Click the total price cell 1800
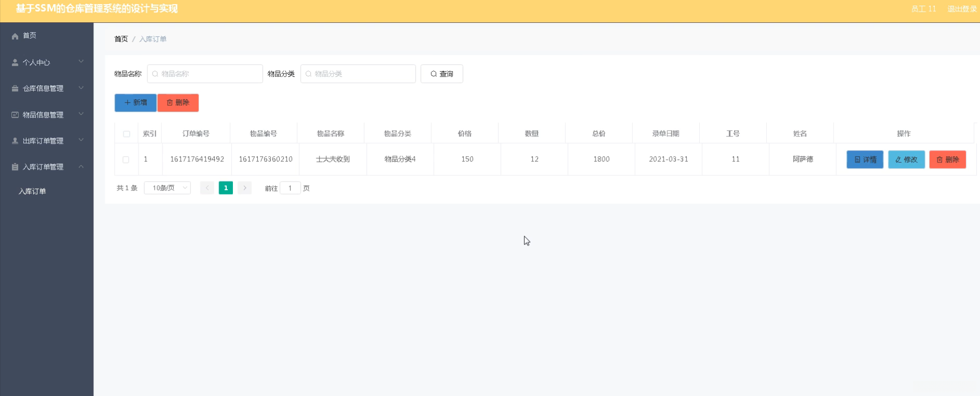The width and height of the screenshot is (980, 396). pyautogui.click(x=601, y=159)
